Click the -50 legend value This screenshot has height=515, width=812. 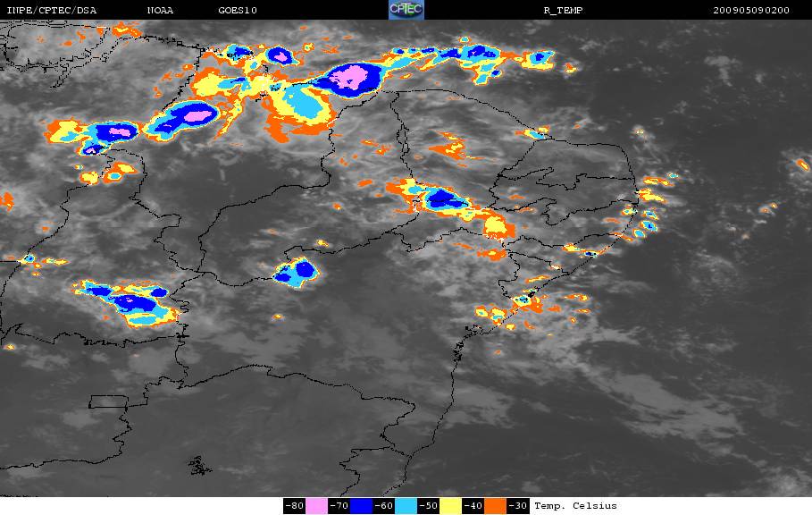428,506
